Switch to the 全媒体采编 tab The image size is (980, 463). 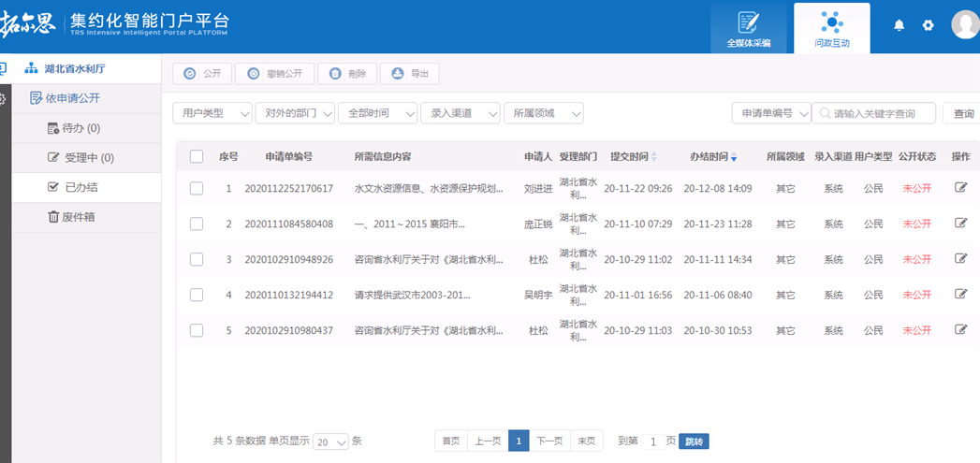[748, 28]
